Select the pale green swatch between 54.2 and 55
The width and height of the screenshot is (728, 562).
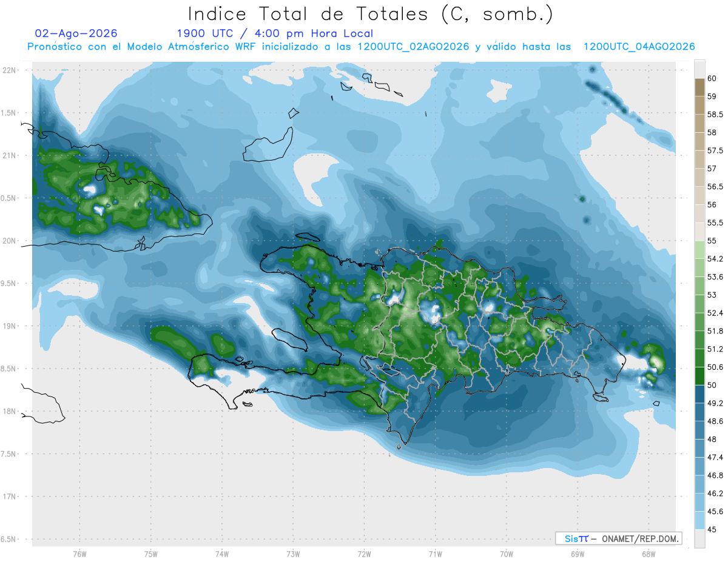699,250
